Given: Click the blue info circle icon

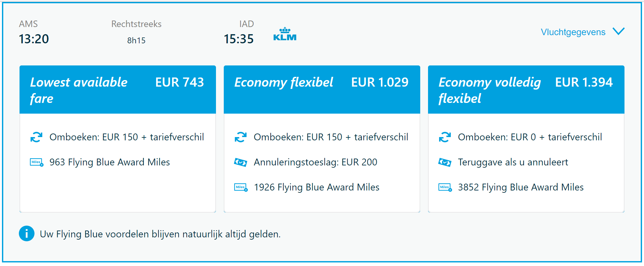Looking at the screenshot, I should [x=27, y=233].
